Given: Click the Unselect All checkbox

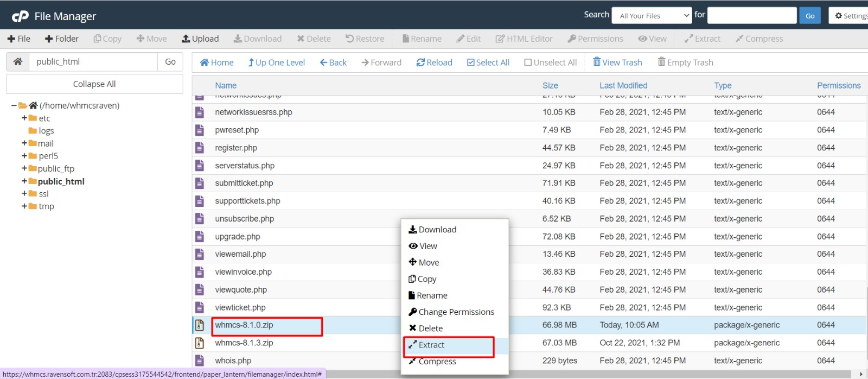Looking at the screenshot, I should [528, 62].
